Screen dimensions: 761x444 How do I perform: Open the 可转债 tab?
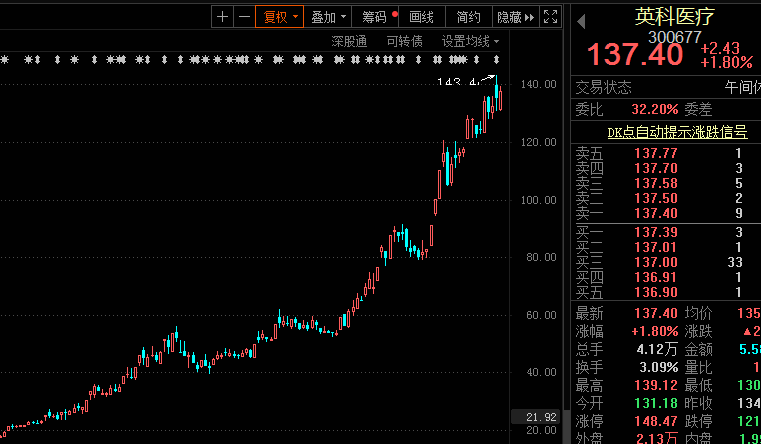(x=404, y=42)
